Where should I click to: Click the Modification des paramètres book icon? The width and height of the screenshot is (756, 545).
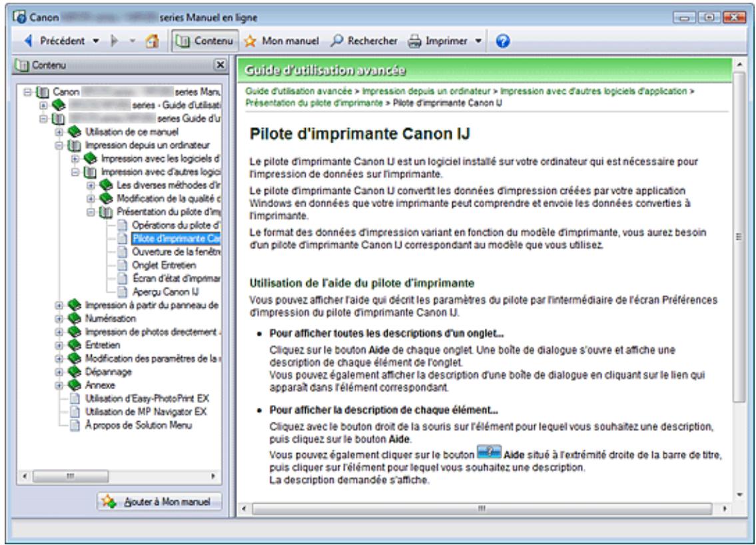74,358
